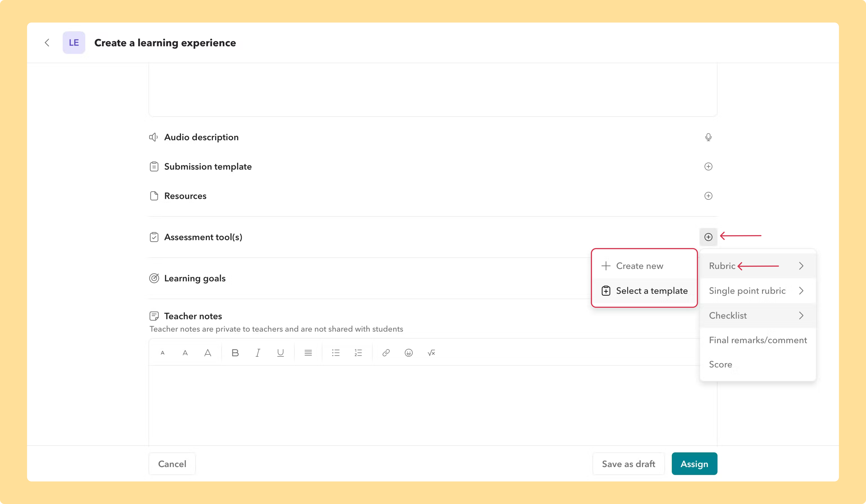Expand Rubric using its right chevron
The height and width of the screenshot is (504, 866).
point(801,266)
